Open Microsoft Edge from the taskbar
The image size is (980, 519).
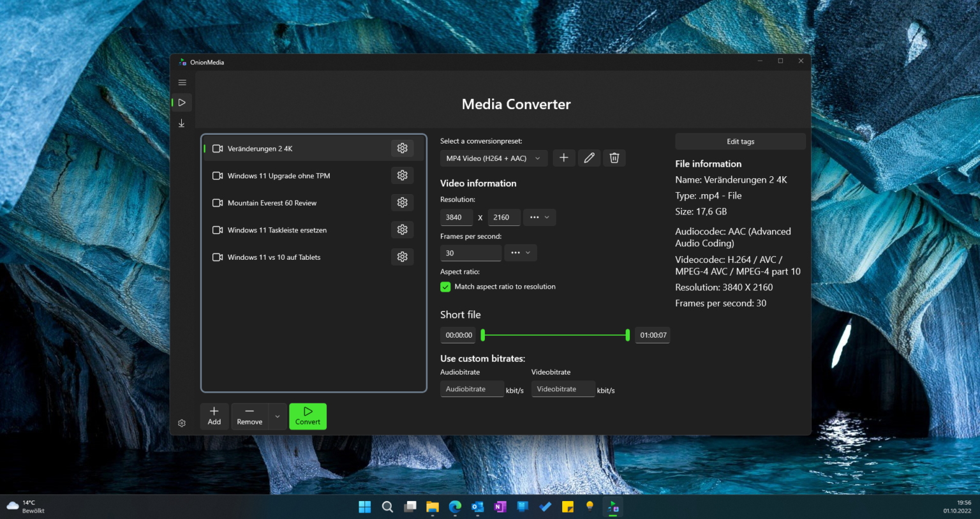[x=455, y=507]
